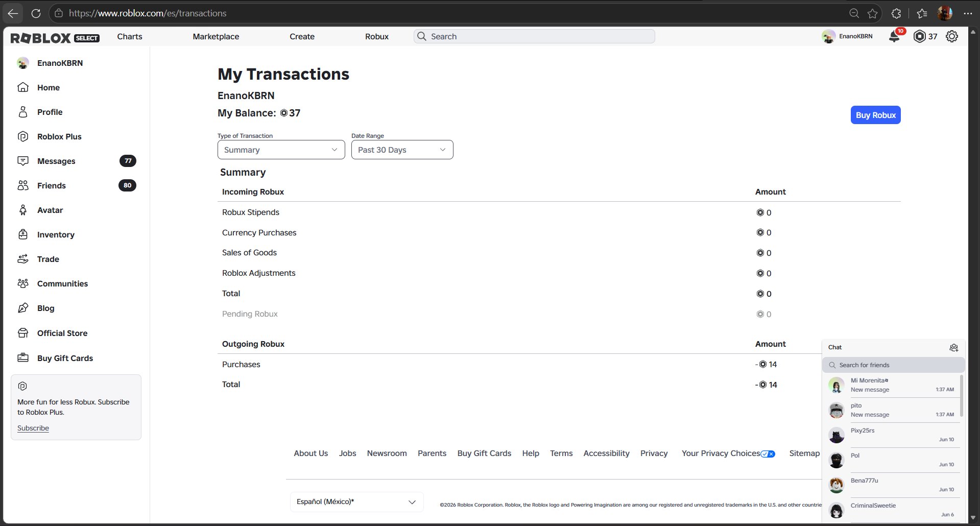The height and width of the screenshot is (526, 980).
Task: Open the Jobs footer link
Action: [348, 453]
